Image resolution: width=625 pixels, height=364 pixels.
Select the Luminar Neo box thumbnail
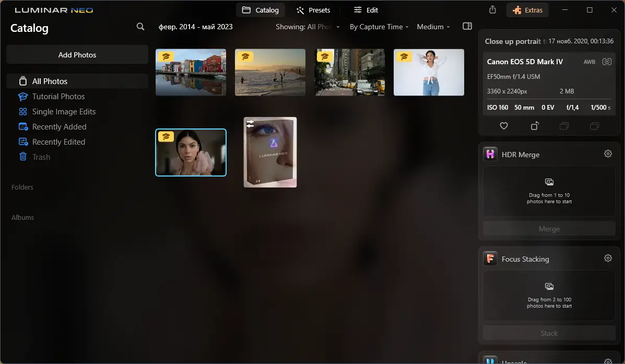pyautogui.click(x=270, y=152)
